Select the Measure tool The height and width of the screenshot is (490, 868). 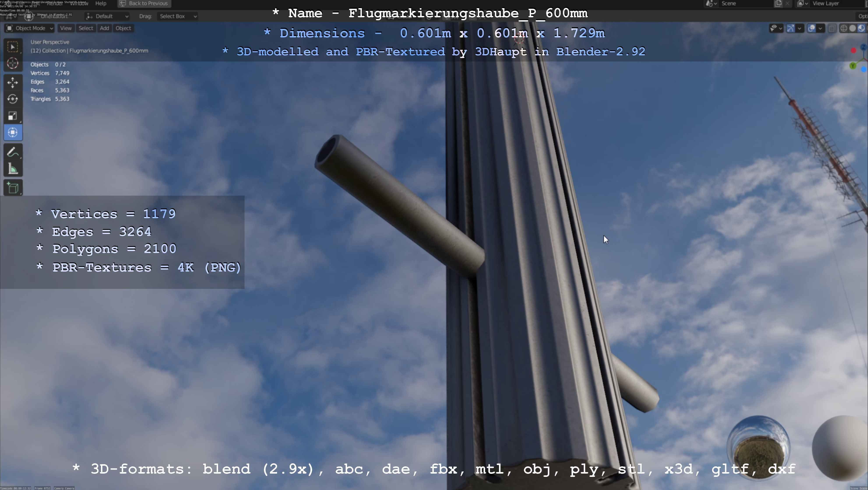pyautogui.click(x=13, y=169)
